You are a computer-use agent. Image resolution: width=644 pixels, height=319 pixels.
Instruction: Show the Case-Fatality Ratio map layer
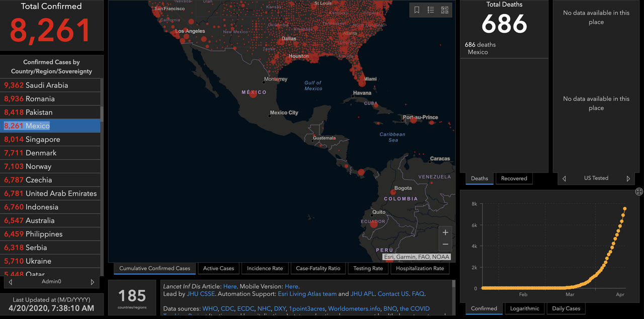pos(318,269)
